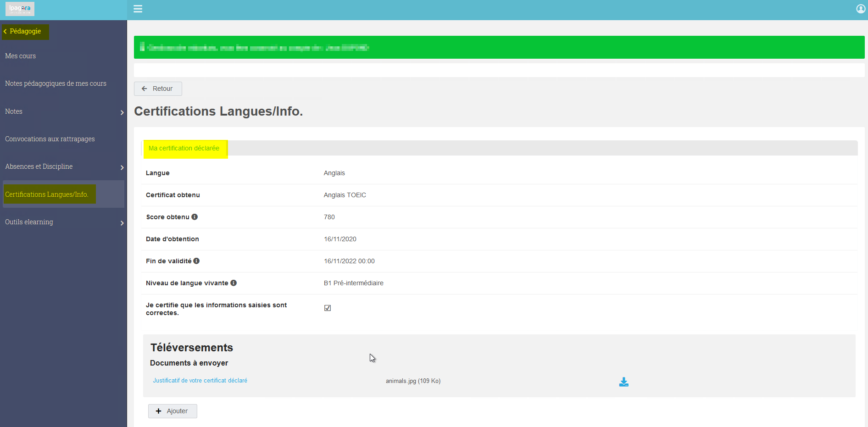Go back via Pédagogie menu header
Screen dimensions: 868x427
(x=25, y=32)
